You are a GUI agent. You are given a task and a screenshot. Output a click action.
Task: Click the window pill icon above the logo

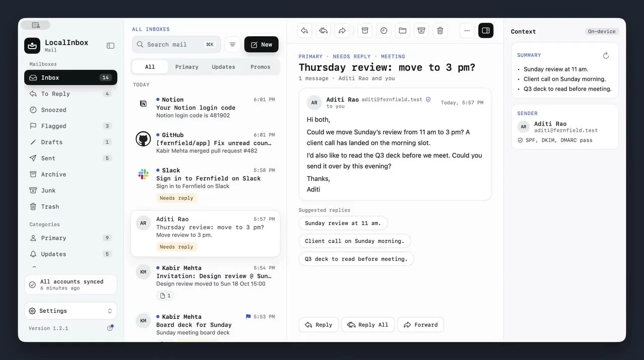click(35, 25)
